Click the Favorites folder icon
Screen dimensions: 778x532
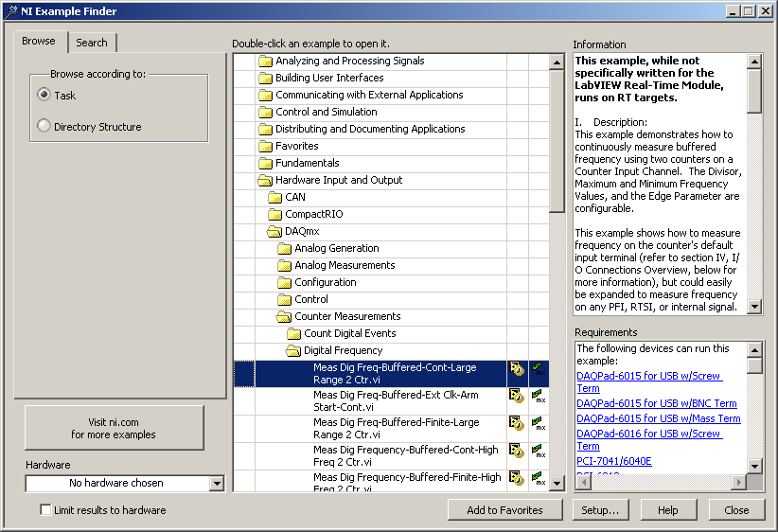(265, 146)
